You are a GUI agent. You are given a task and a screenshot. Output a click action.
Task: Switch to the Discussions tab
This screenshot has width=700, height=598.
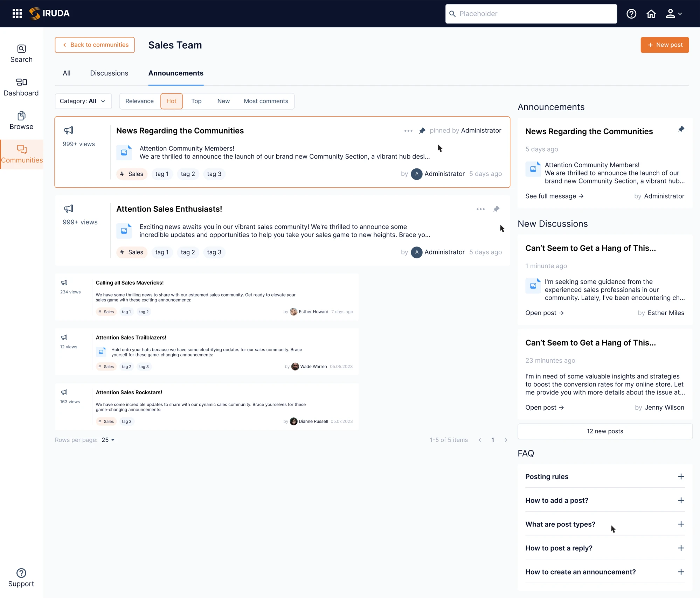click(109, 73)
